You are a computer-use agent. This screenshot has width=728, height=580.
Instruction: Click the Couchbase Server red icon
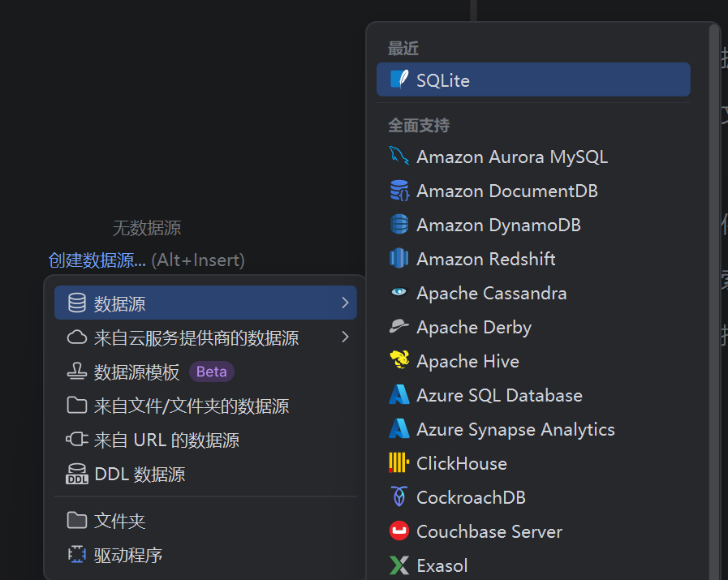(399, 531)
